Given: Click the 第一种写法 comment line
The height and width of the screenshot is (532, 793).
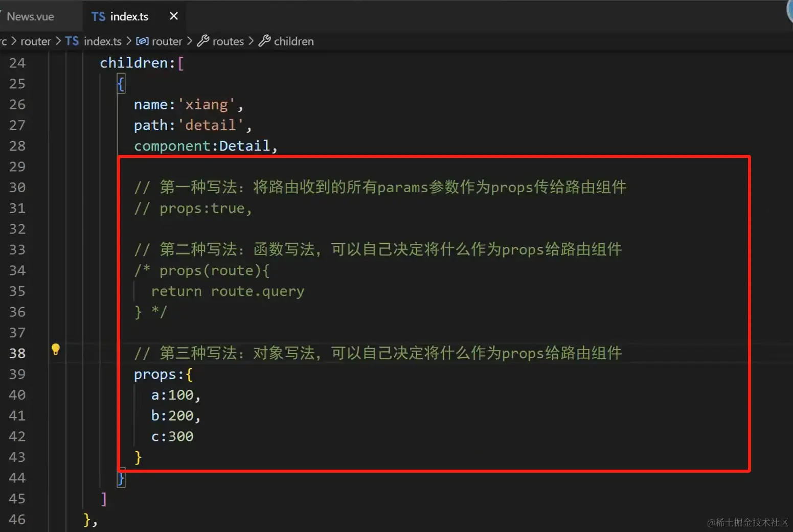Looking at the screenshot, I should tap(380, 187).
